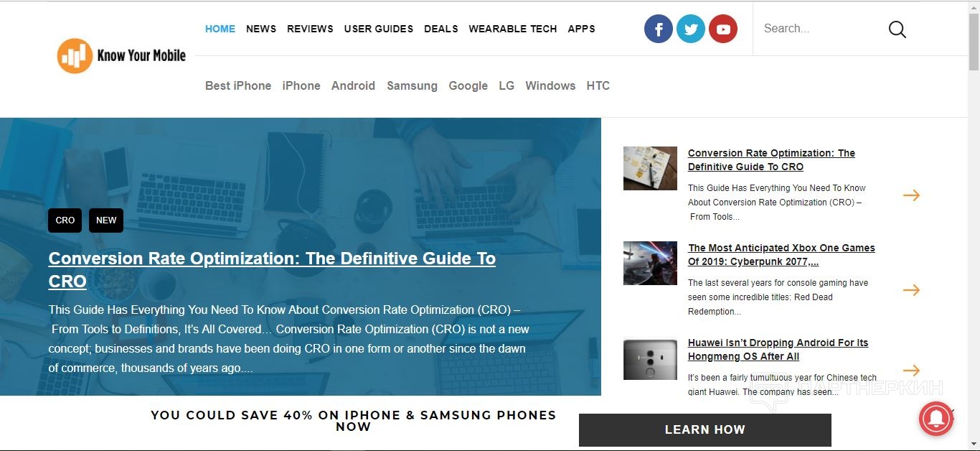The image size is (980, 451).
Task: Open hero headline Conversion Rate Optimization guide
Action: point(272,269)
